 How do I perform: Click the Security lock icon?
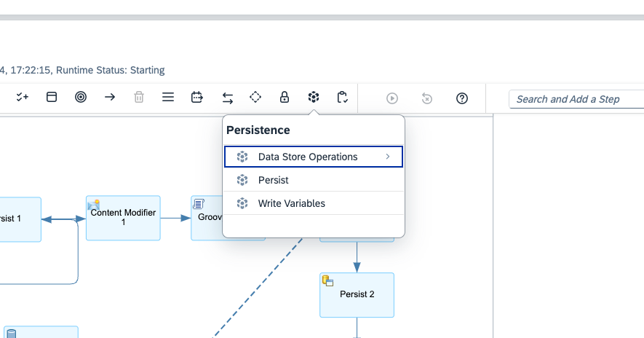click(x=285, y=98)
